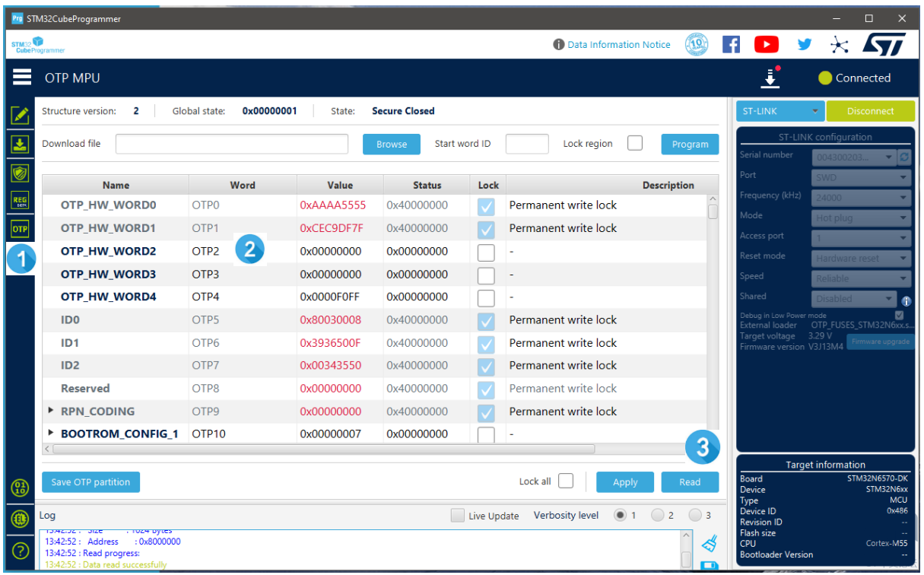Screen dimensions: 924x575
Task: Click the Browse button
Action: coord(391,145)
